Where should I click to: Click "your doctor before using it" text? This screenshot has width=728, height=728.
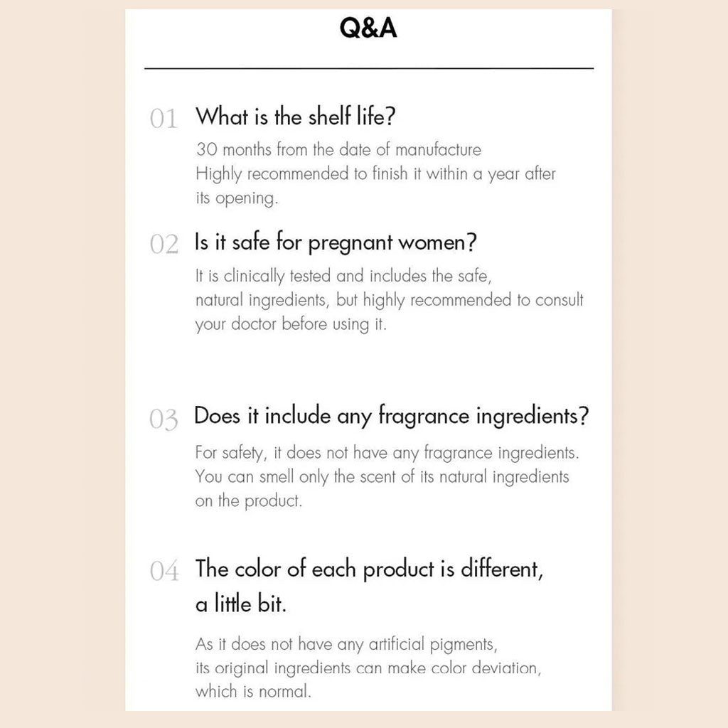click(x=291, y=324)
